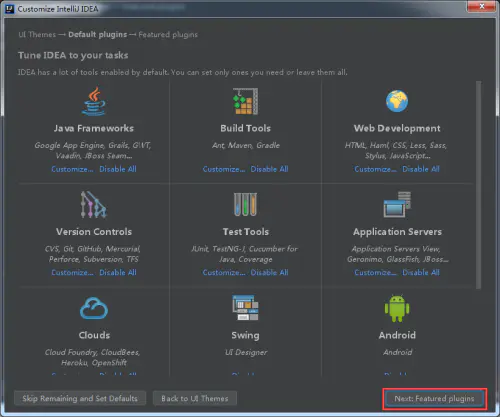The height and width of the screenshot is (417, 500).
Task: Click the Web Development heading
Action: 397,128
